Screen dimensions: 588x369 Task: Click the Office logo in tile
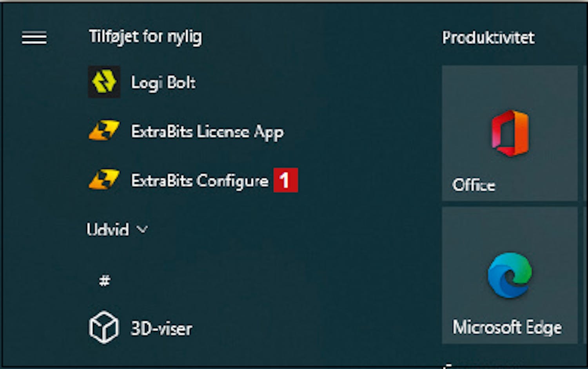pos(510,133)
